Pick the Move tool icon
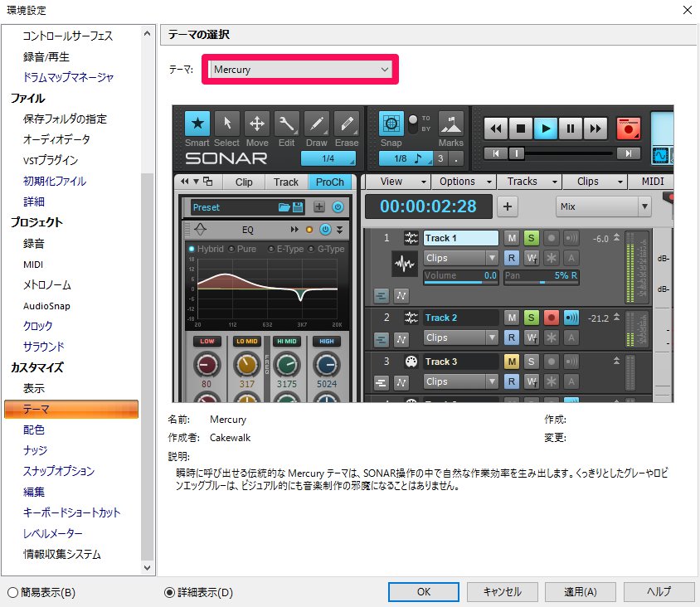700x607 pixels. [x=257, y=124]
